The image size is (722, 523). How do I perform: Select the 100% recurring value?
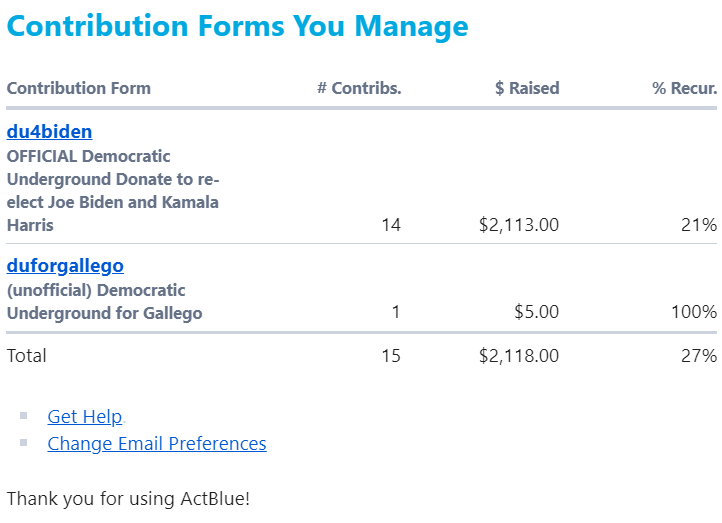[x=694, y=313]
